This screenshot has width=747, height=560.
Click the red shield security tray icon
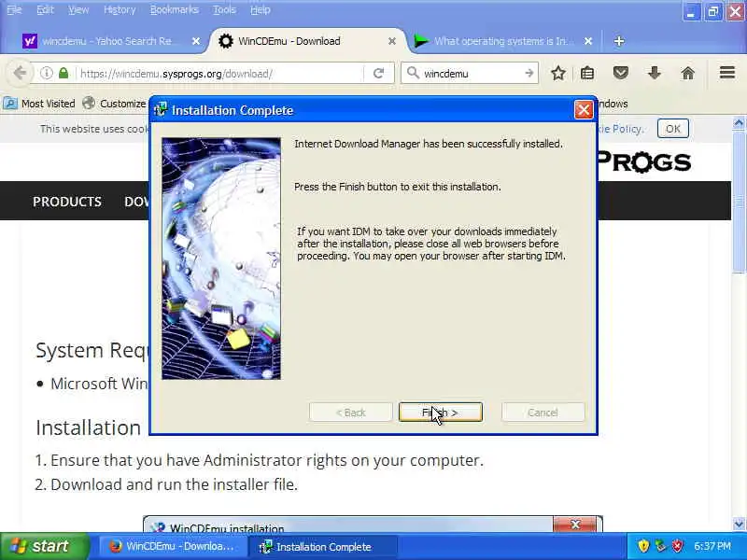(x=677, y=546)
